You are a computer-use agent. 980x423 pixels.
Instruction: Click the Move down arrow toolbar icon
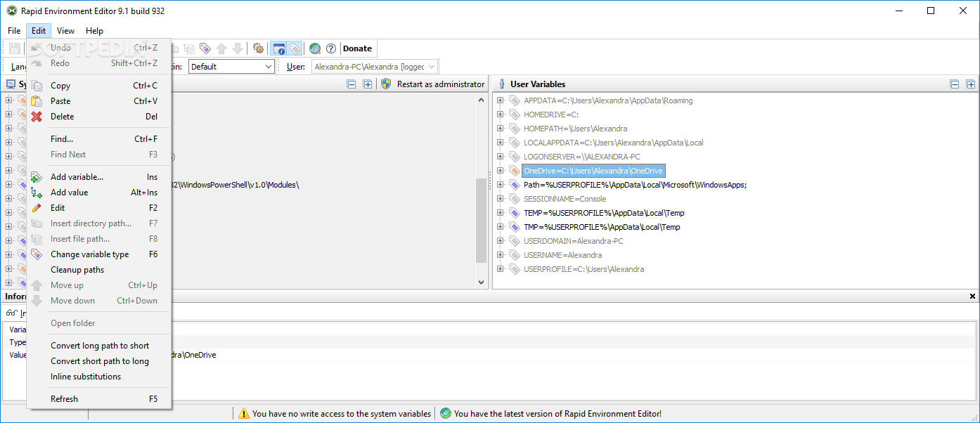[238, 48]
